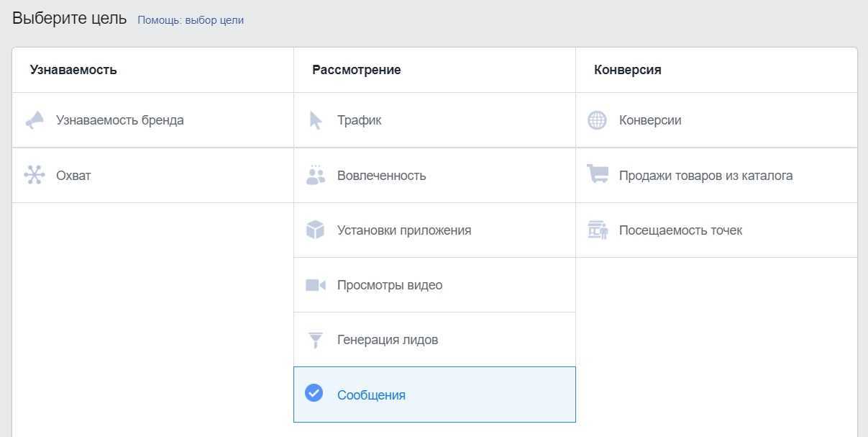Select the Продажи товаров из каталога option
Screen dimensions: 868x437
[x=705, y=176]
